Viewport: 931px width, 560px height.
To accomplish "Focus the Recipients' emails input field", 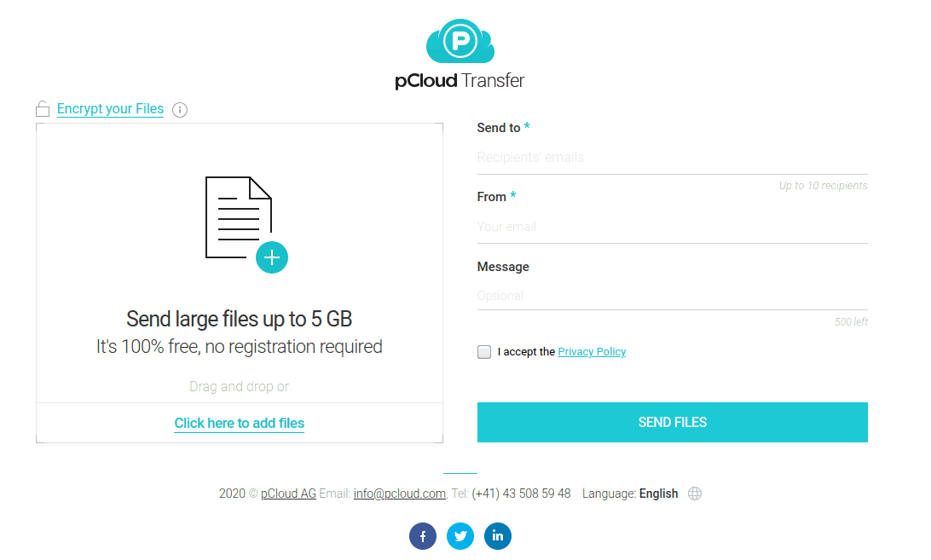I will point(672,158).
